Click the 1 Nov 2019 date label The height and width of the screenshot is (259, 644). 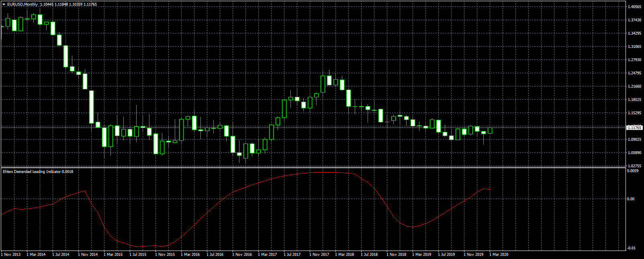pyautogui.click(x=474, y=255)
